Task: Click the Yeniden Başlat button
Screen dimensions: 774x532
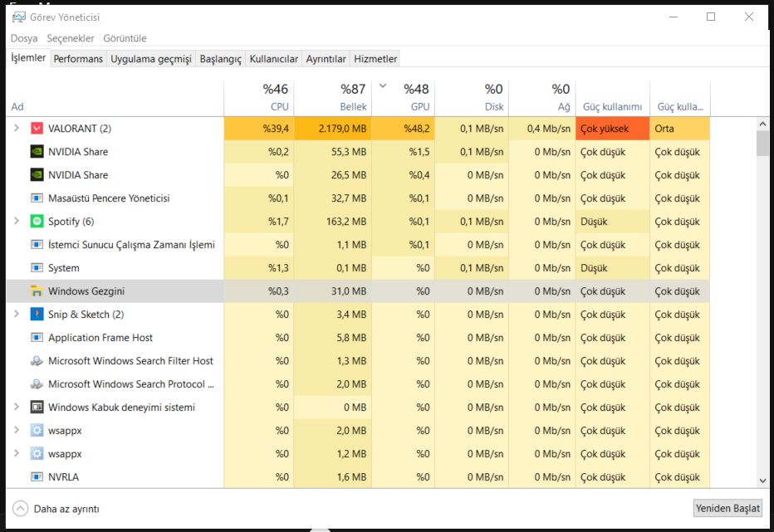Action: tap(727, 509)
